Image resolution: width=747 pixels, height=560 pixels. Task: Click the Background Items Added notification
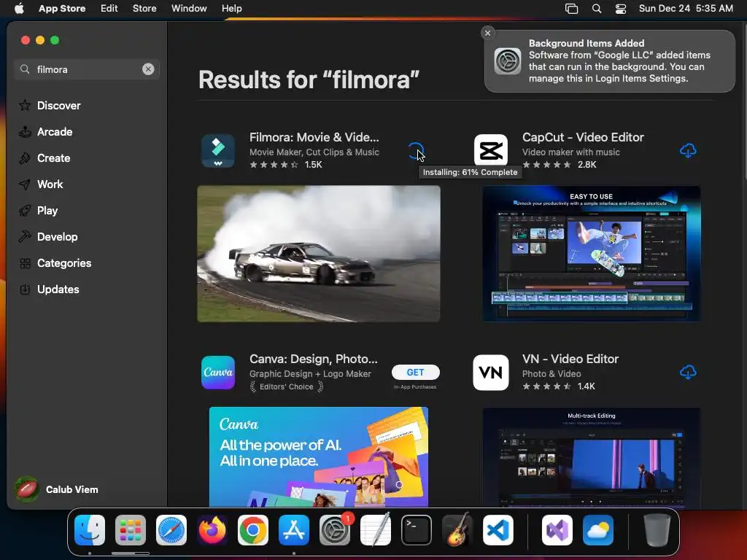click(609, 61)
